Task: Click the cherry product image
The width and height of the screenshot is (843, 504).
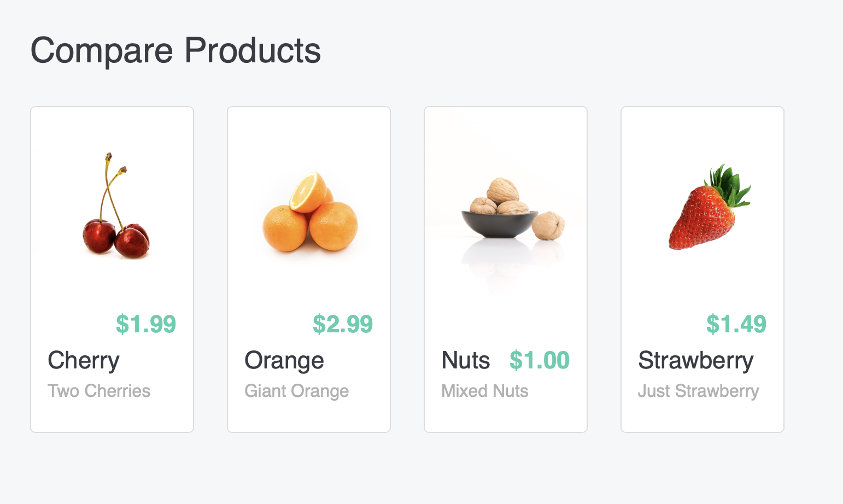Action: point(116,206)
